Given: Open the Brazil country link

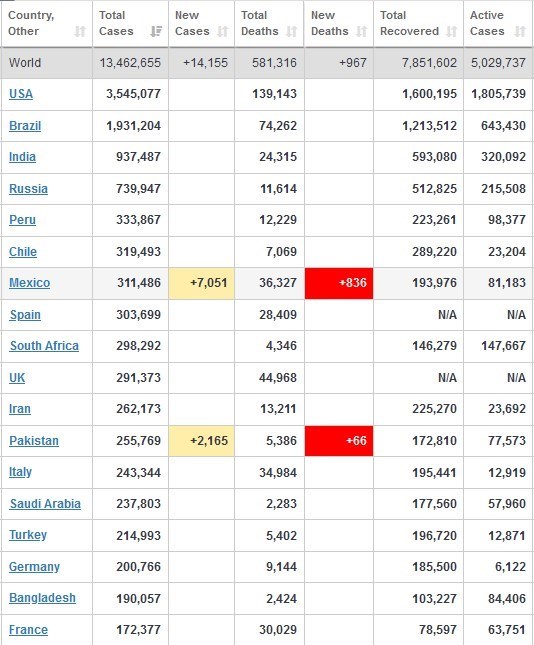Looking at the screenshot, I should (x=25, y=125).
